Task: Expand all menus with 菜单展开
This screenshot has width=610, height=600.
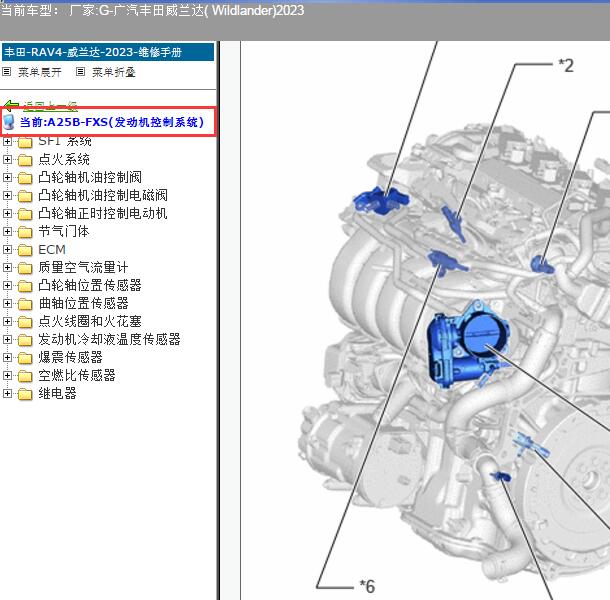Action: [x=40, y=72]
